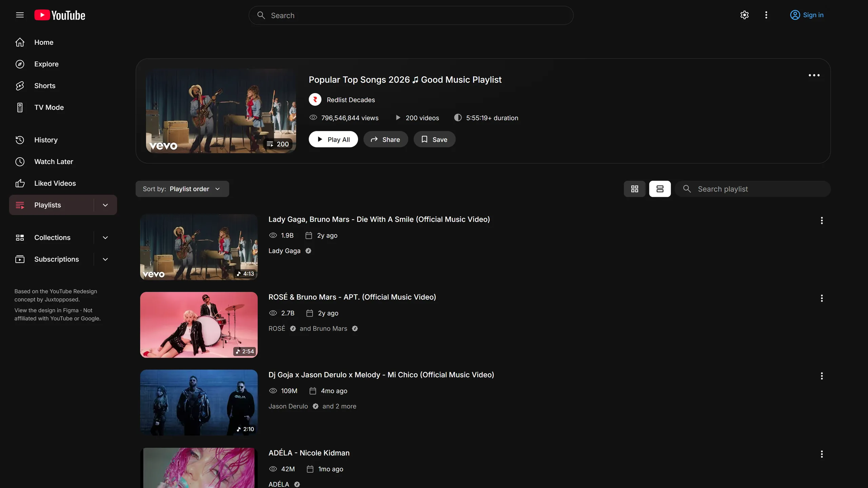Open the Redlist Decades channel
868x488 pixels.
point(342,100)
